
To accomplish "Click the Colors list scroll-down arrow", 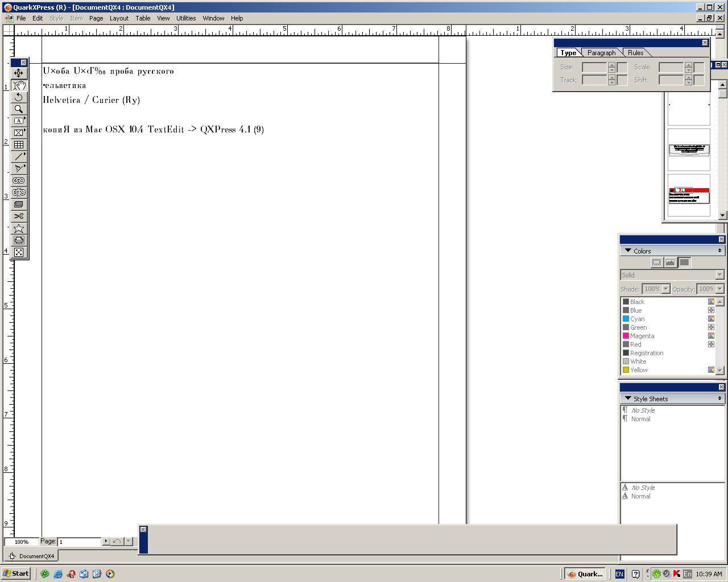I will 720,370.
